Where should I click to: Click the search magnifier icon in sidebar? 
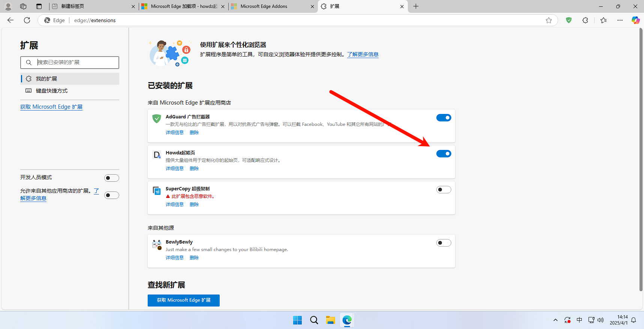click(29, 63)
